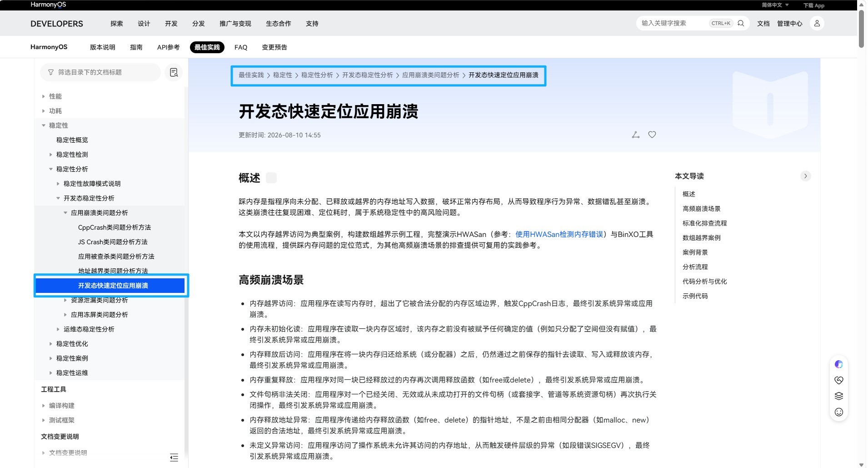Click the document list icon beside filter
Viewport: 868px width, 468px height.
click(x=174, y=72)
